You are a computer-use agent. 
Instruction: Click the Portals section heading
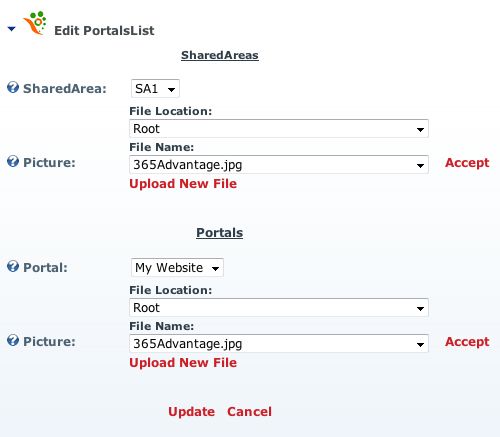(x=220, y=233)
